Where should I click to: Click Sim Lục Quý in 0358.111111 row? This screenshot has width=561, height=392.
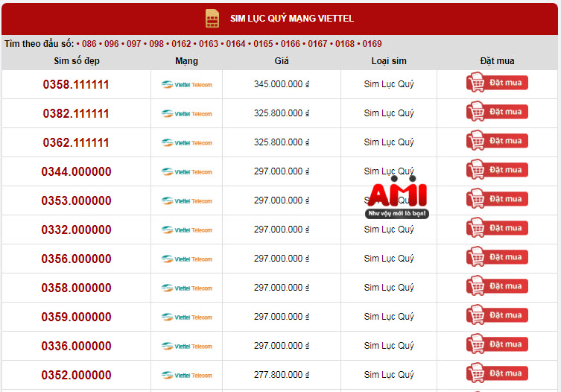pos(389,84)
